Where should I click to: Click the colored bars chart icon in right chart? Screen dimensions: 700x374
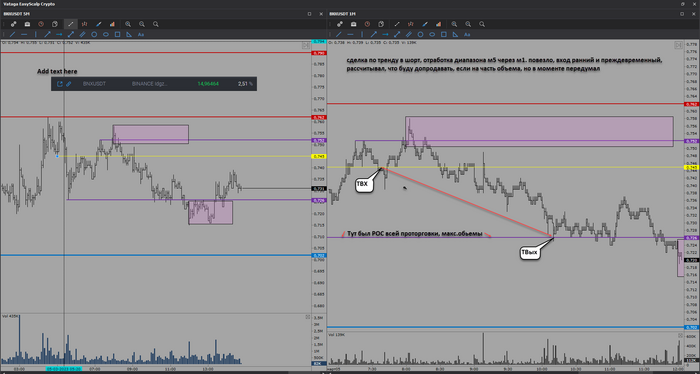tap(439, 24)
